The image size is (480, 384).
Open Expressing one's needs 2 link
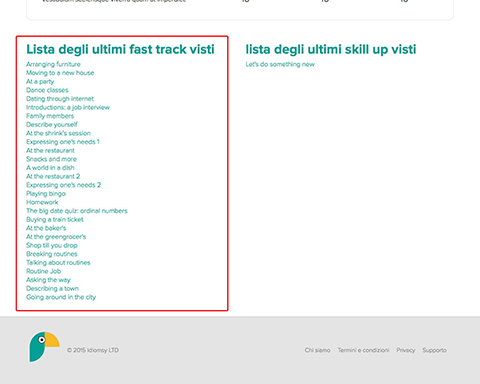pyautogui.click(x=64, y=185)
